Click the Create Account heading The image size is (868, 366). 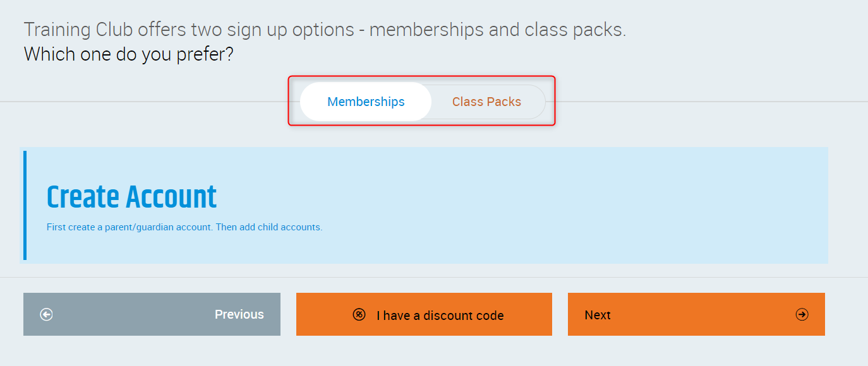tap(131, 198)
